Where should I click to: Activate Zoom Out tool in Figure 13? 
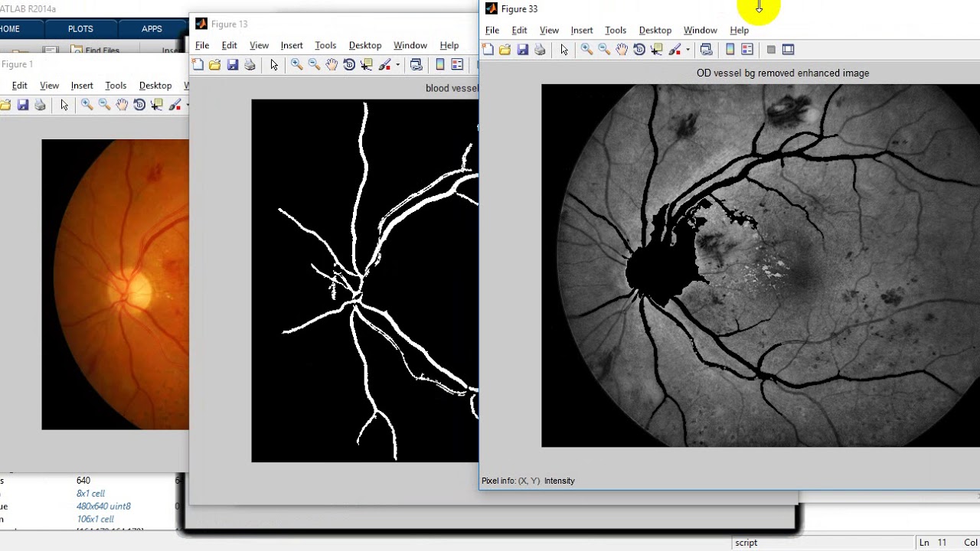coord(314,65)
